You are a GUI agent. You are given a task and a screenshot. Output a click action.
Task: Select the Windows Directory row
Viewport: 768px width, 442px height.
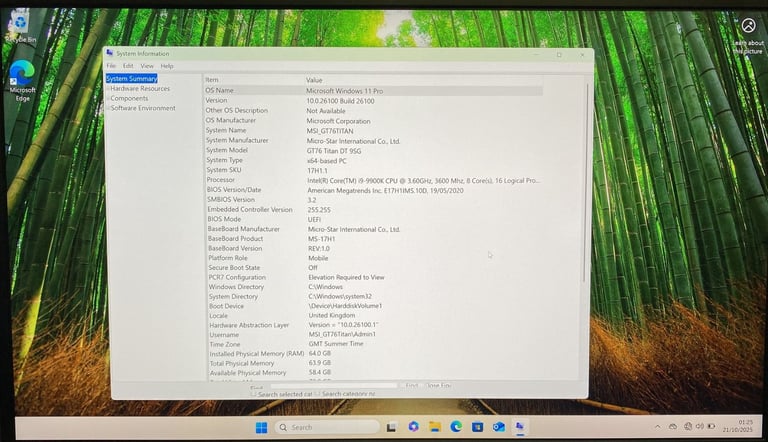click(375, 287)
